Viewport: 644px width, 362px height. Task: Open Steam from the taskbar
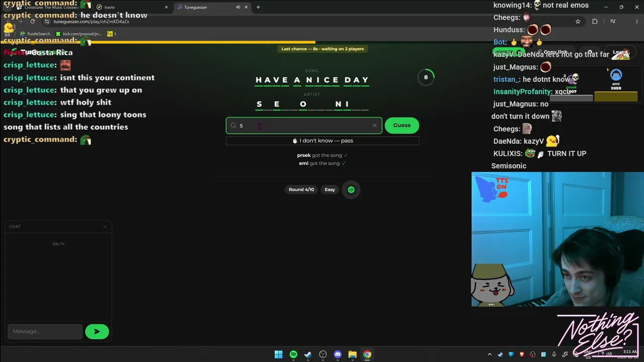click(x=308, y=354)
